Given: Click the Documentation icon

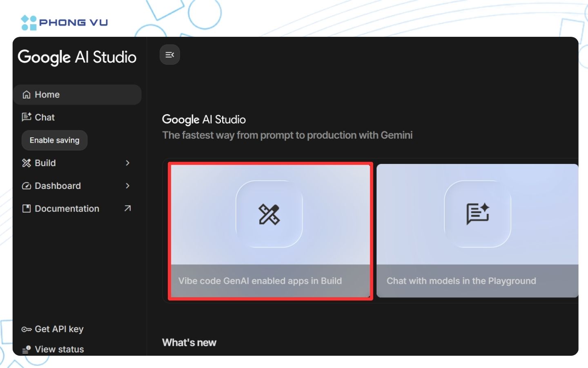Looking at the screenshot, I should 26,209.
